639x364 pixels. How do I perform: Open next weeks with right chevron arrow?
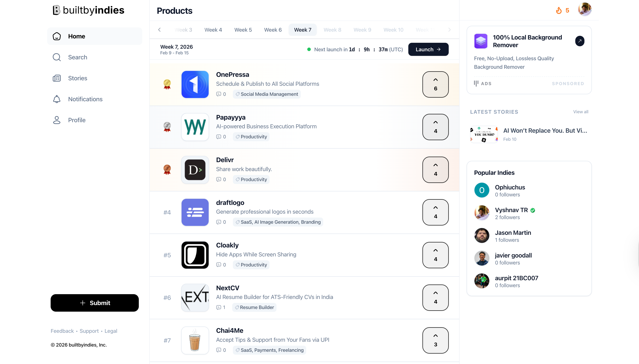(x=449, y=29)
